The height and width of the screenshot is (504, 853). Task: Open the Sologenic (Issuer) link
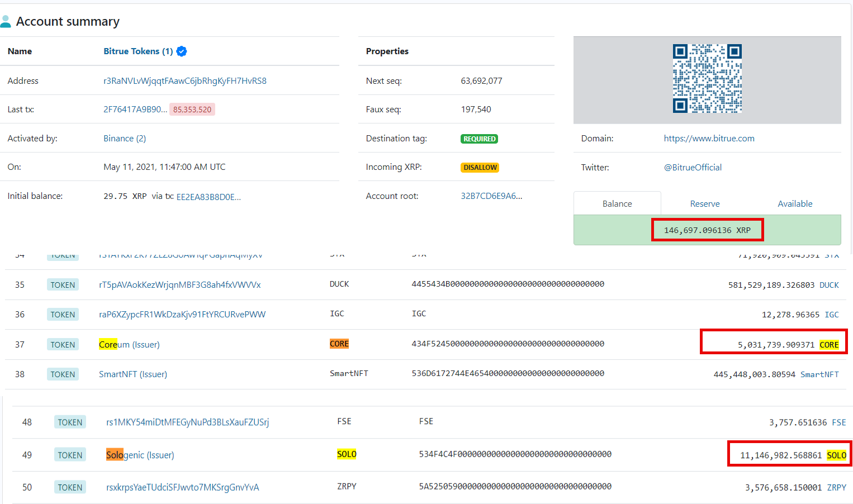140,455
